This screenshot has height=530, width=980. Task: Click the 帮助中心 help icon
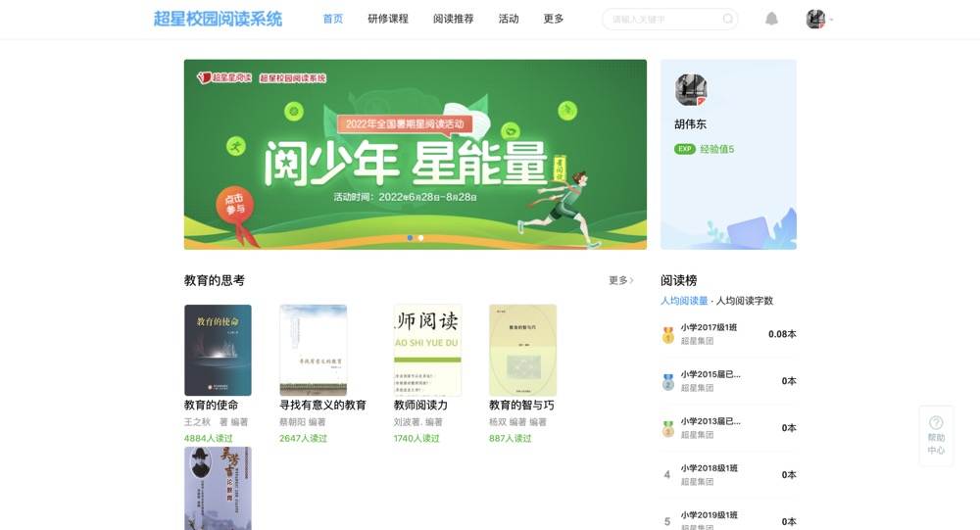[936, 422]
